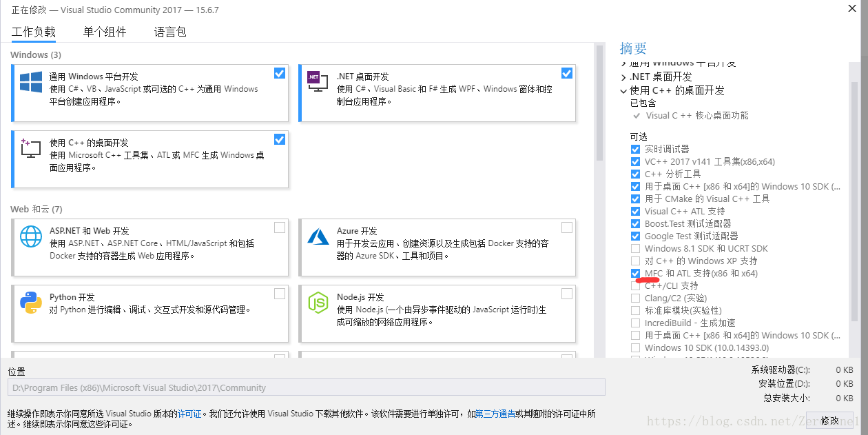Toggle VC++ 2017 v141 工具集 checkbox
Screen dimensions: 868x435
click(635, 161)
